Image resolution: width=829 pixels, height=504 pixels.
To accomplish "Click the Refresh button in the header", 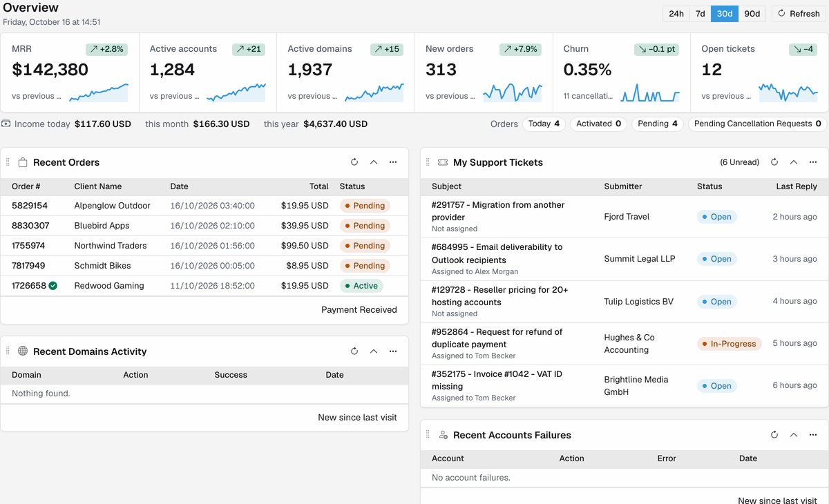I will (799, 14).
